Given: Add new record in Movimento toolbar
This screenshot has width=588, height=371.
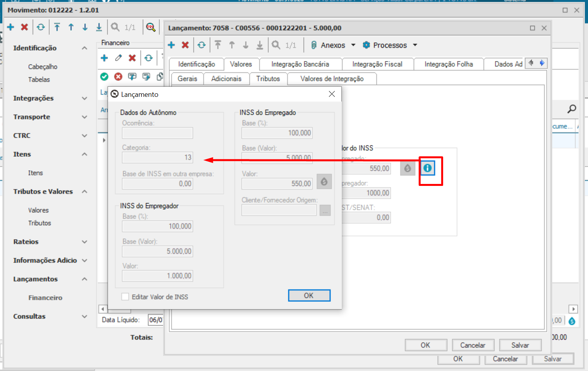Looking at the screenshot, I should pos(10,27).
